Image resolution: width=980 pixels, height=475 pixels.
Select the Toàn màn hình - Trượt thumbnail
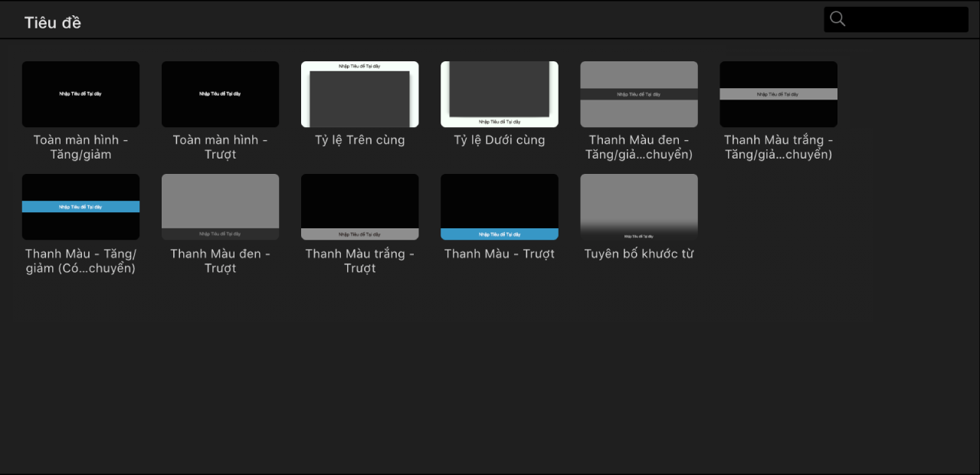221,94
